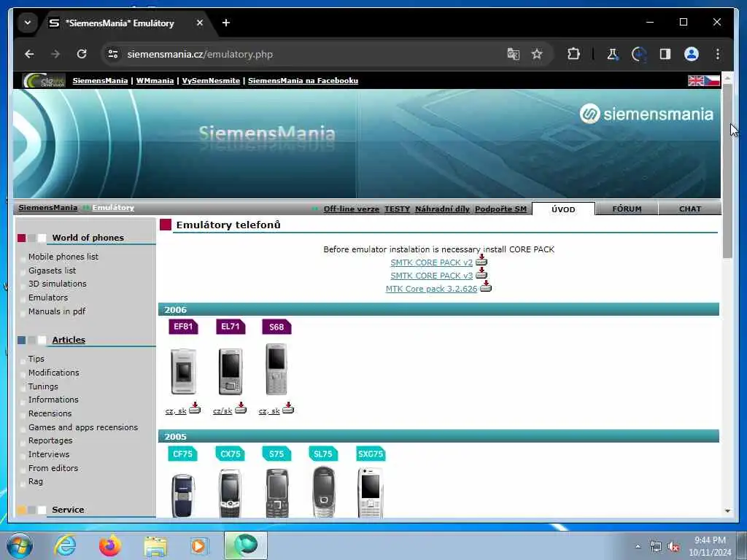Click the muted volume tray icon
This screenshot has width=747, height=560.
673,547
